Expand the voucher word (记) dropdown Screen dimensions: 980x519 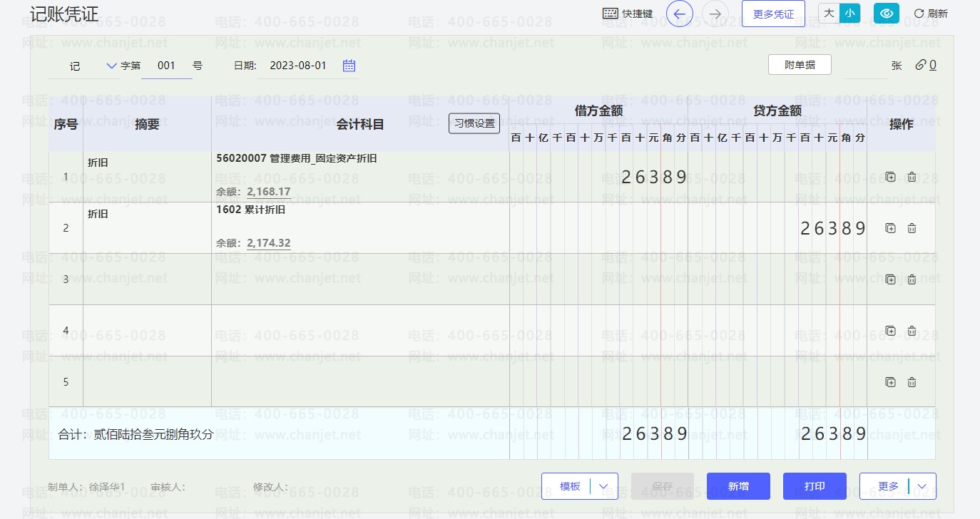coord(111,66)
